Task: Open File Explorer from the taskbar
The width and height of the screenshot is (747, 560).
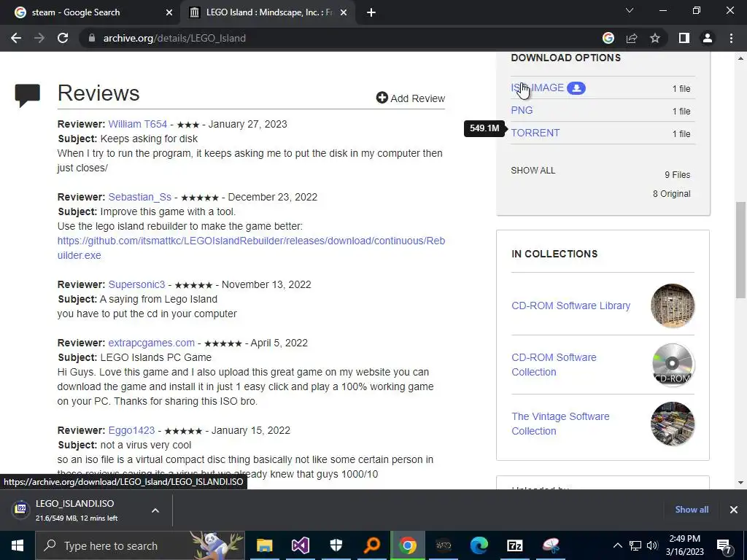Action: (x=264, y=545)
